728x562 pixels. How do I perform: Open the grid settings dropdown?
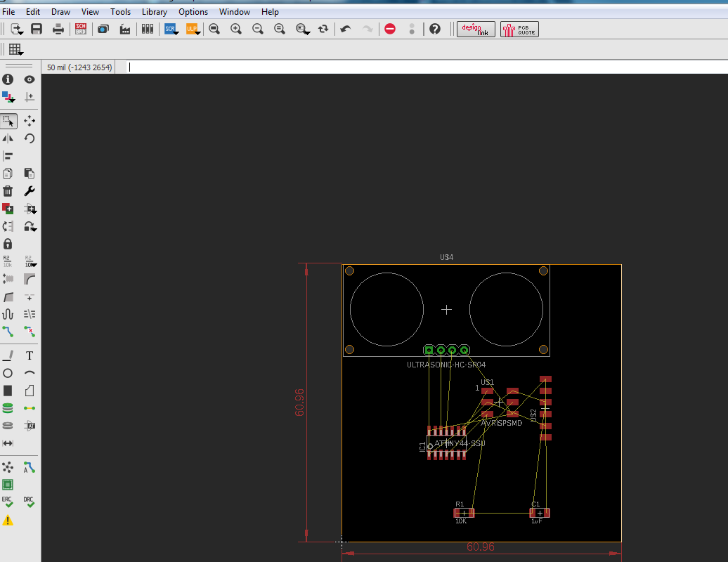[x=15, y=49]
